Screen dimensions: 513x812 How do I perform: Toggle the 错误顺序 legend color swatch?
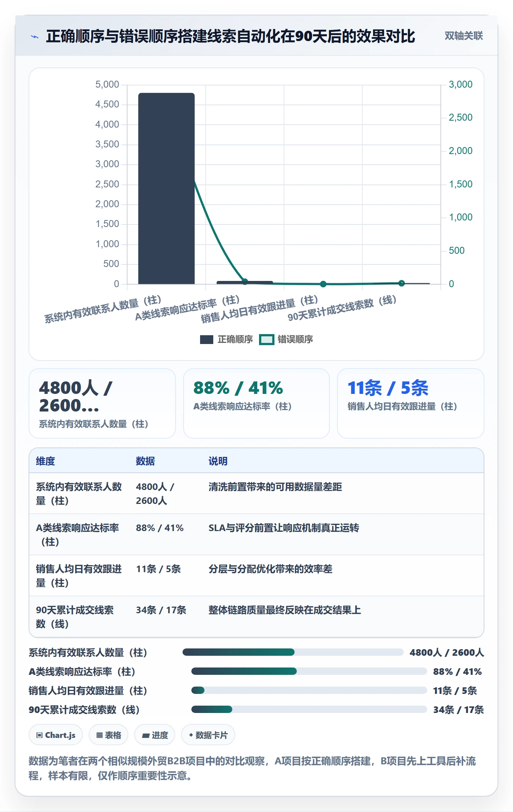pyautogui.click(x=266, y=340)
